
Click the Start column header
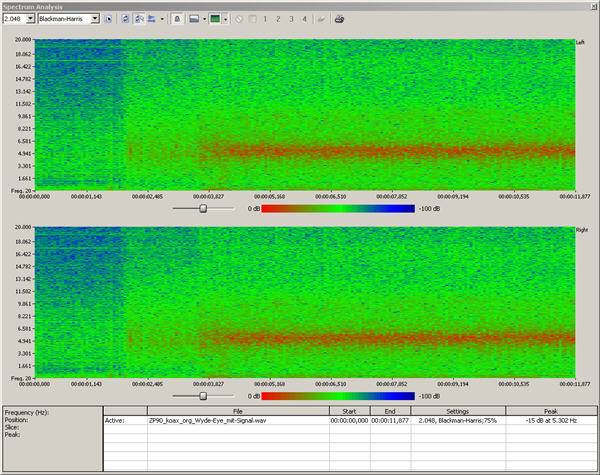pos(349,411)
